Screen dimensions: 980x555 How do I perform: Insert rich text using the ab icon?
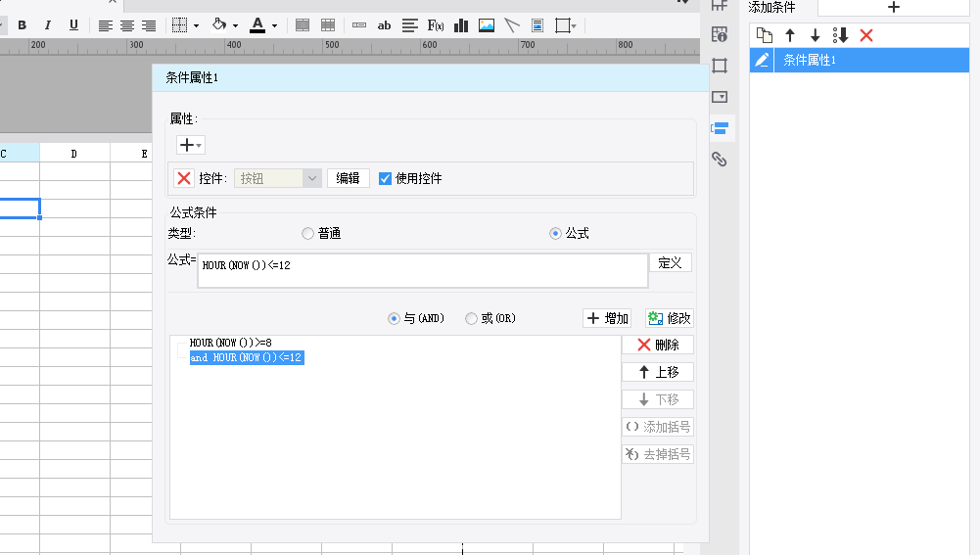[385, 25]
